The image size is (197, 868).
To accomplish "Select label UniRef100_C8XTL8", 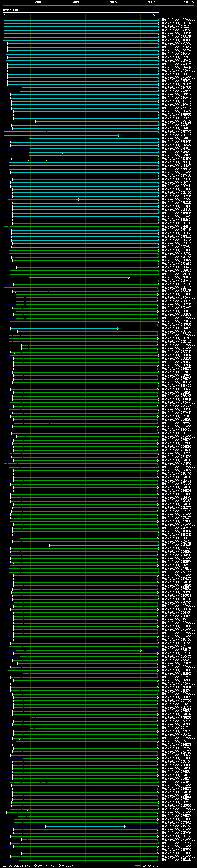I will pyautogui.click(x=177, y=741).
